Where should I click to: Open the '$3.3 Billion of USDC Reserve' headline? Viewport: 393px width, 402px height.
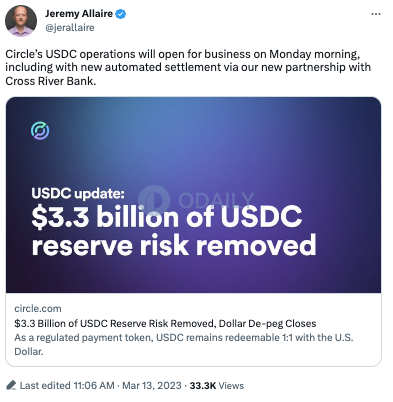[x=165, y=323]
